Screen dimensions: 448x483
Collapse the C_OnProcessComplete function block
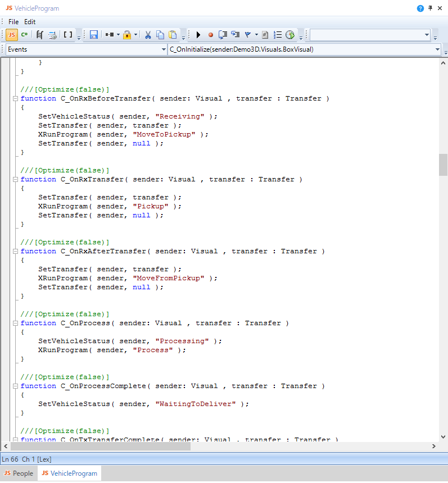pyautogui.click(x=15, y=386)
